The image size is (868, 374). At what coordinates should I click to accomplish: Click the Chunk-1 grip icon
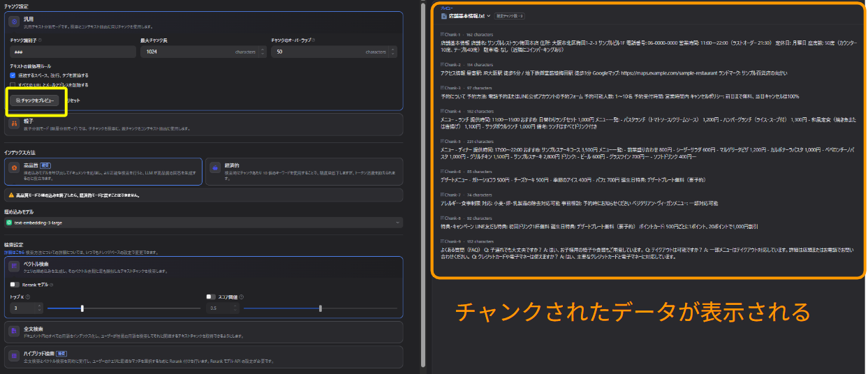(x=442, y=34)
